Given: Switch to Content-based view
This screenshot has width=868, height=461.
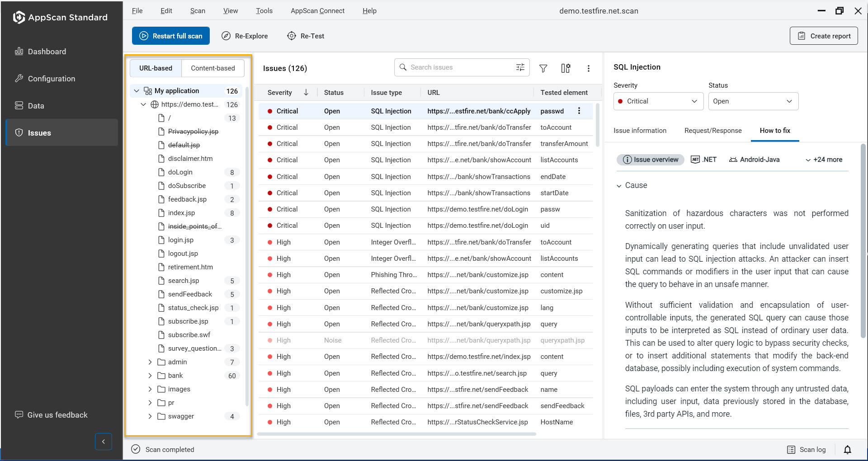Looking at the screenshot, I should [212, 68].
